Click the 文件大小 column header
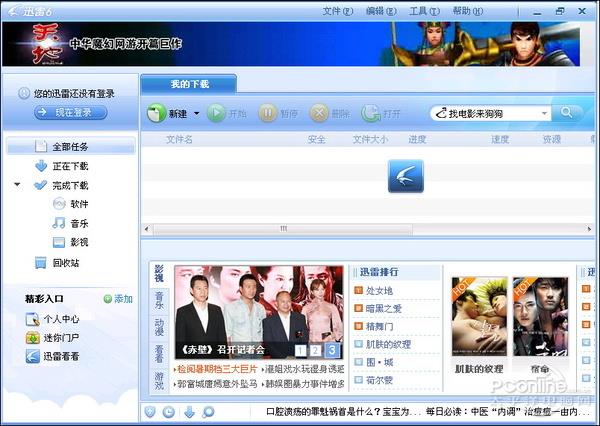The height and width of the screenshot is (426, 600). pos(370,139)
